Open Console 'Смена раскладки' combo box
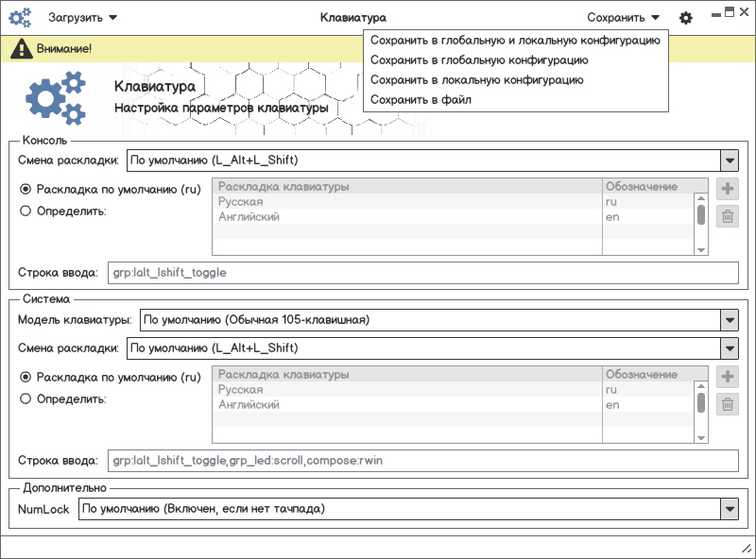The width and height of the screenshot is (756, 559). (433, 161)
